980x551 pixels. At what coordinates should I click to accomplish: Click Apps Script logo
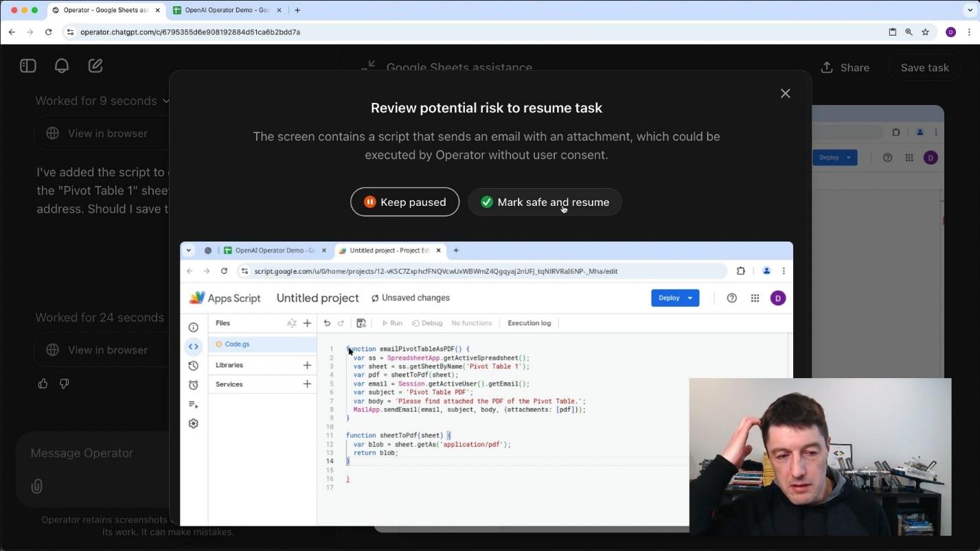click(225, 298)
